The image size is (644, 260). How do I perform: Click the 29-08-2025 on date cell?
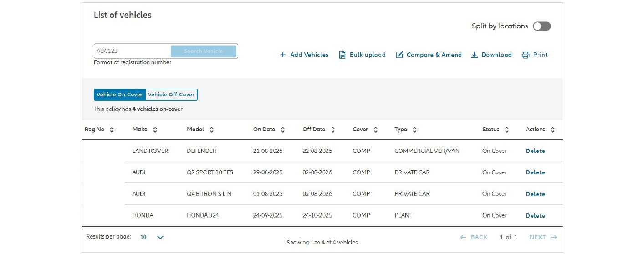[268, 172]
